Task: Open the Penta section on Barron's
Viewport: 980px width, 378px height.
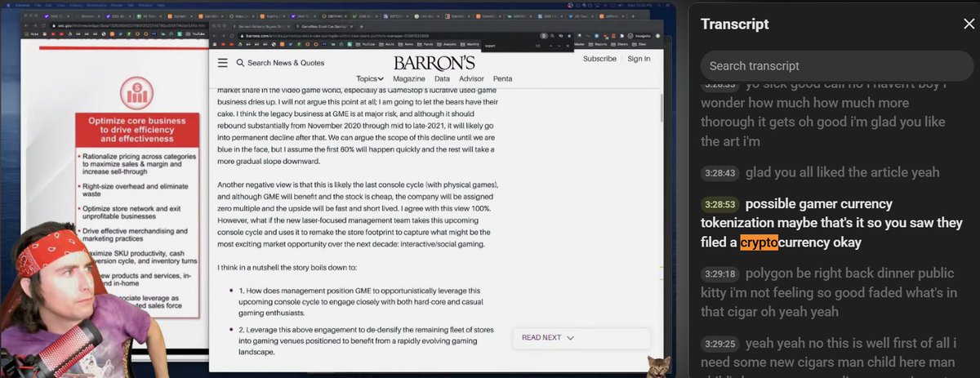Action: pyautogui.click(x=502, y=79)
